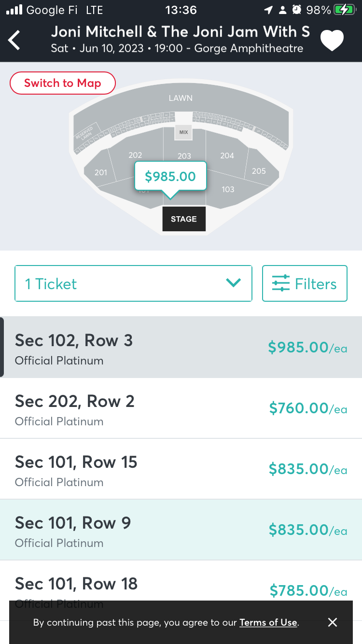Screen dimensions: 362x644
Task: Open Filters via the sliders icon
Action: (x=281, y=283)
